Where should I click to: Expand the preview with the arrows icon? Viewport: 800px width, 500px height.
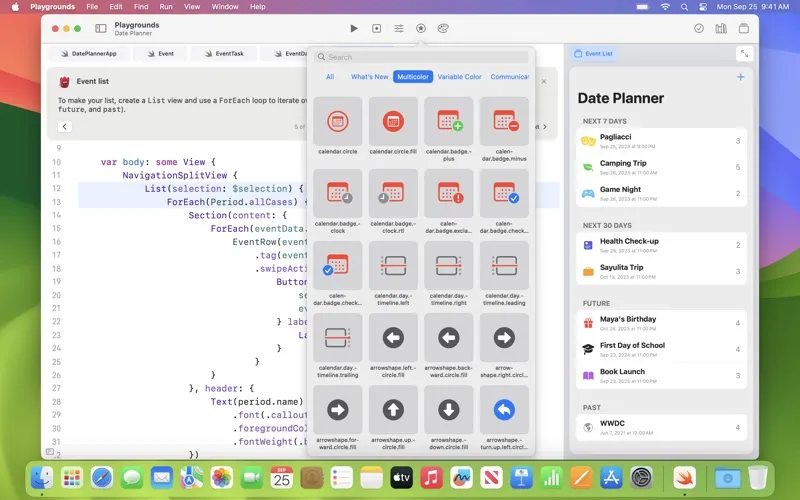[744, 54]
